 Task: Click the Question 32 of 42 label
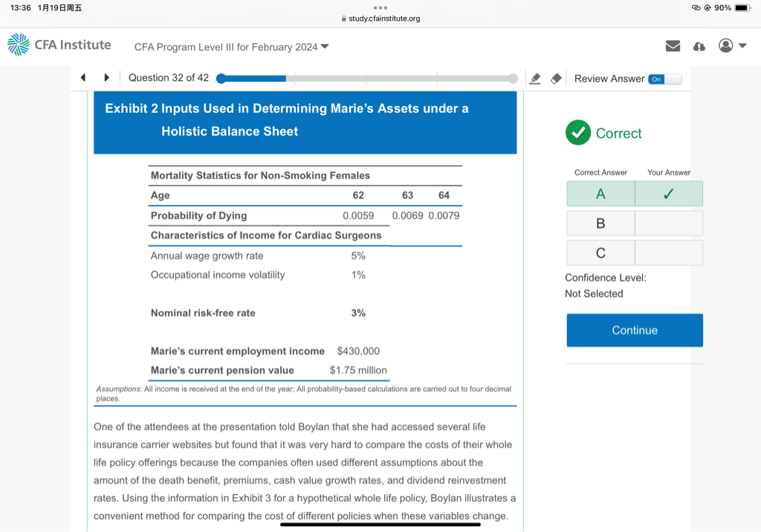pos(169,78)
